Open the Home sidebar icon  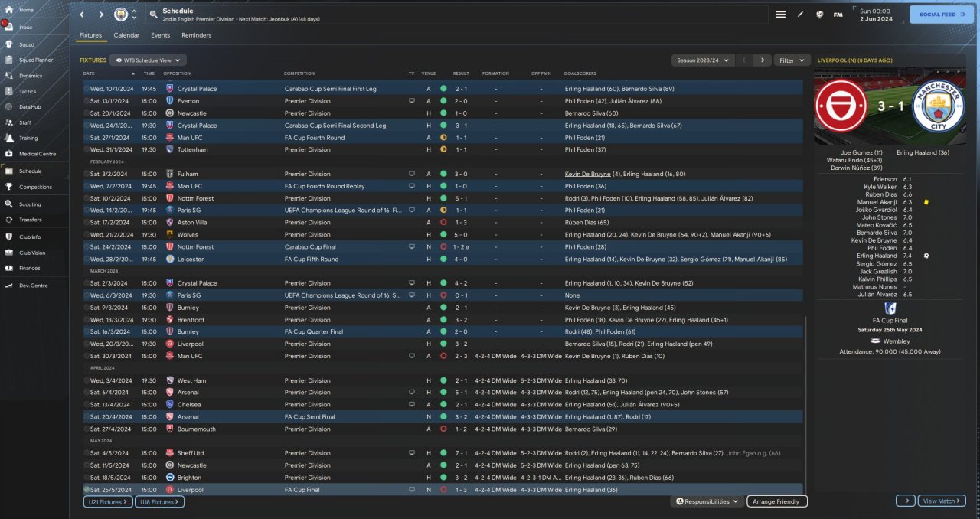click(x=8, y=10)
